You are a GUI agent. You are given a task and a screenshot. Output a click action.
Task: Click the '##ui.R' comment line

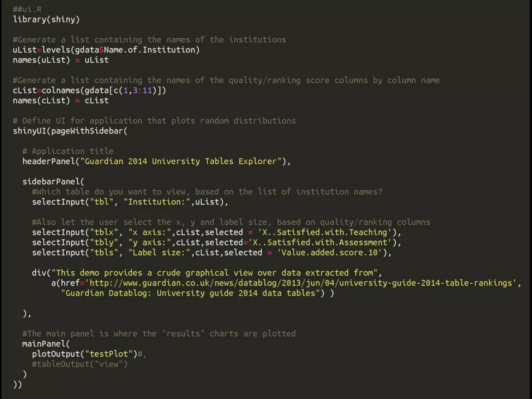(27, 9)
